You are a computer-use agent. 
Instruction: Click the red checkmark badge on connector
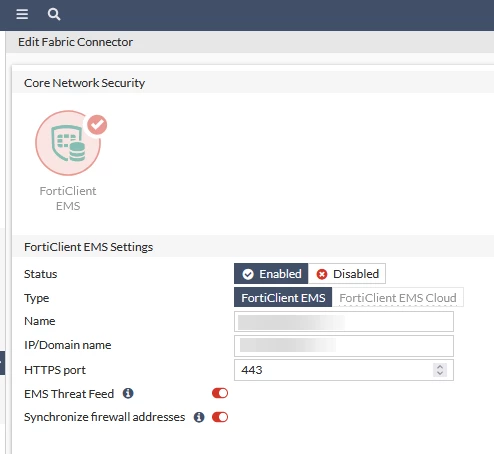click(x=97, y=125)
